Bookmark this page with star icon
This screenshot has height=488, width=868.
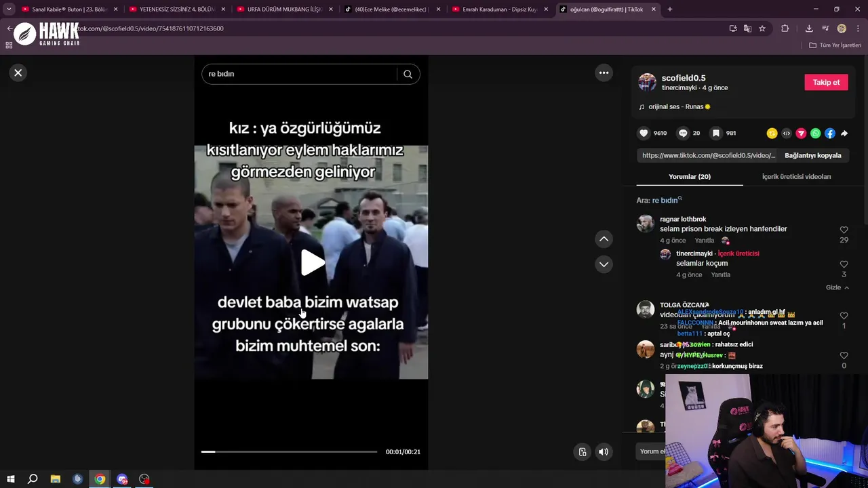pos(762,28)
